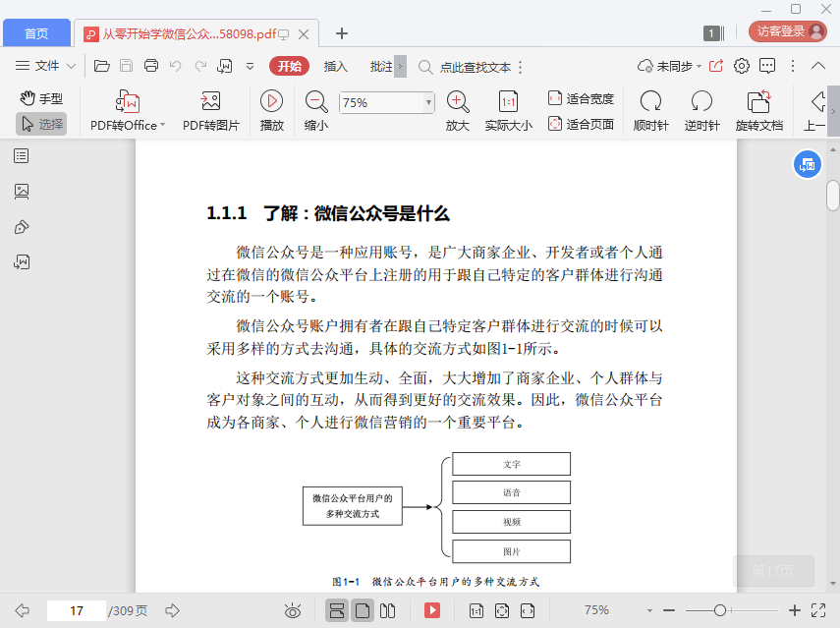Enable single page view
The image size is (840, 628).
(x=363, y=610)
